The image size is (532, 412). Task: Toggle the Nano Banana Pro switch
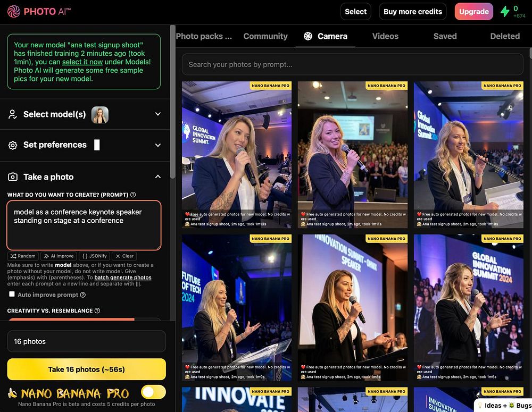pos(153,392)
